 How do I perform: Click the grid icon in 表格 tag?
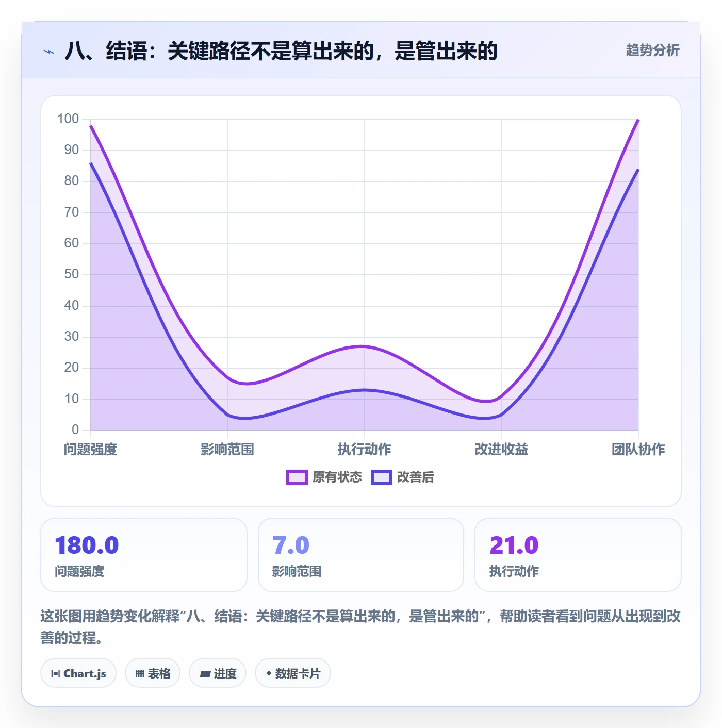tap(140, 674)
